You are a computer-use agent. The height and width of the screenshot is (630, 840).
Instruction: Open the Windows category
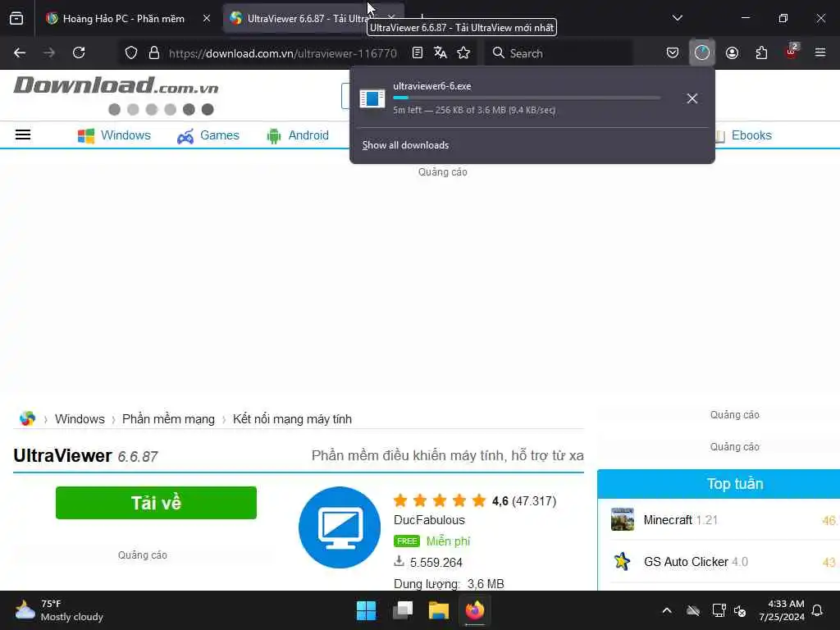[x=114, y=135]
